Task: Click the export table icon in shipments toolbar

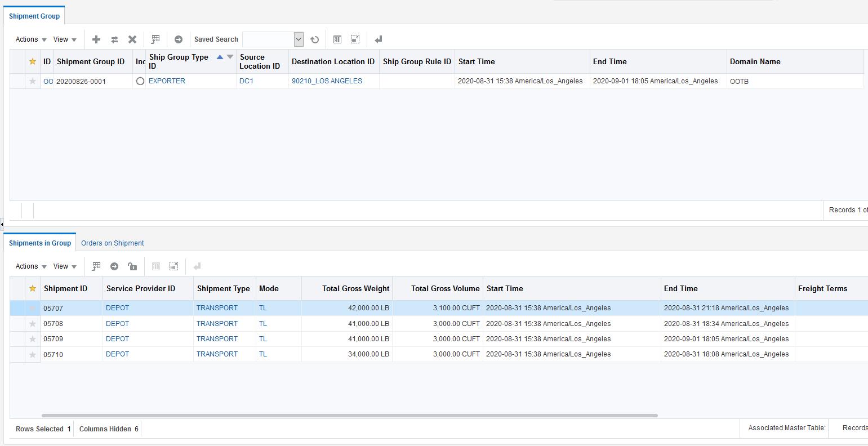Action: tap(96, 266)
